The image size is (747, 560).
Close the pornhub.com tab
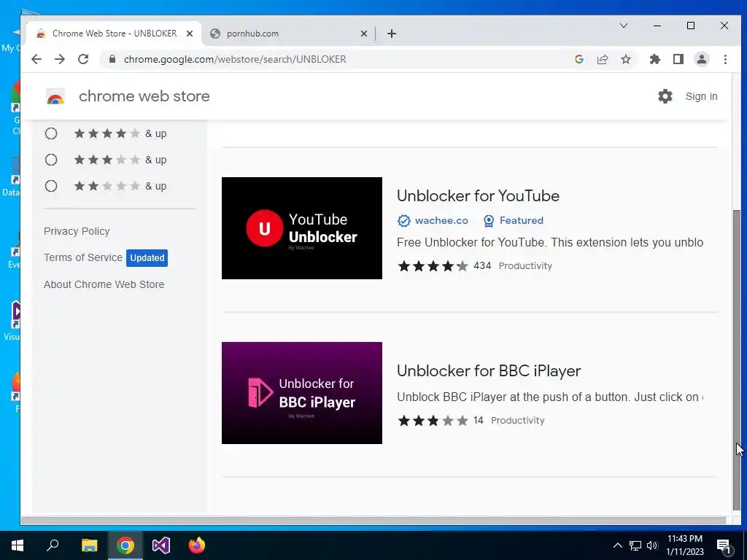tap(364, 34)
